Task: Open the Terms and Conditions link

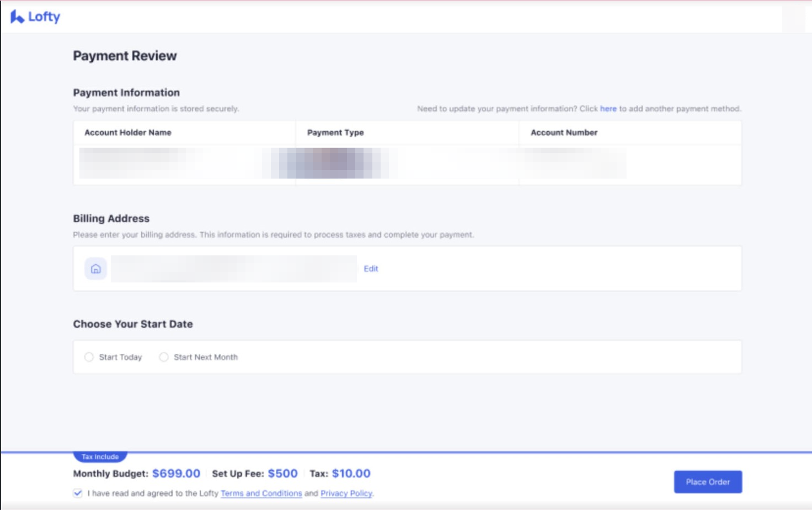Action: click(261, 493)
